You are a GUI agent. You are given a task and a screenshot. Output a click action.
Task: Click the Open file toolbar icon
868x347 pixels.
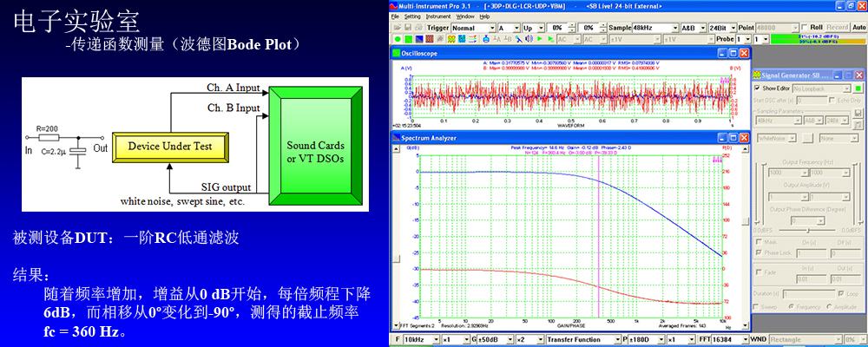pos(398,28)
